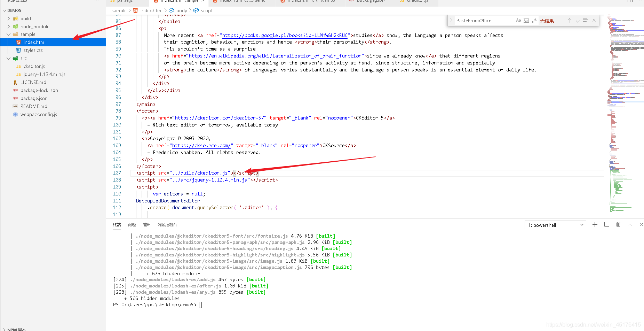Toggle find in selection
Image resolution: width=644 pixels, height=331 pixels.
[x=586, y=21]
